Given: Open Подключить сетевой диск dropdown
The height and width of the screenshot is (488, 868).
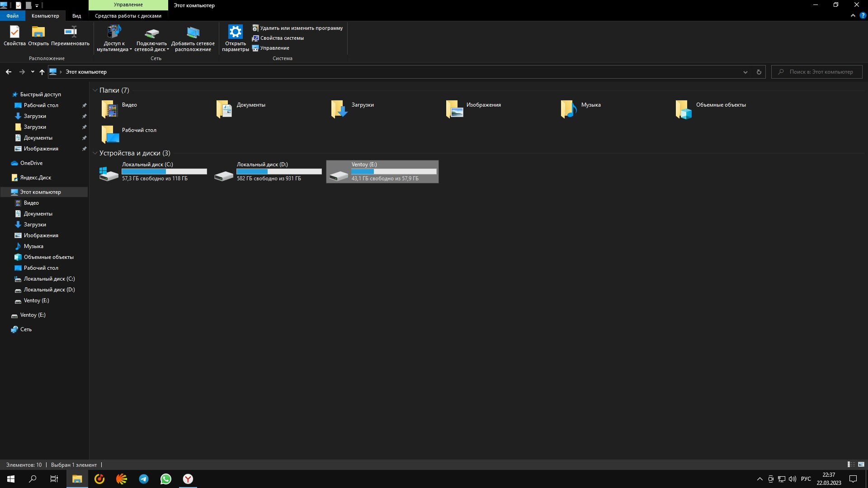Looking at the screenshot, I should tap(151, 38).
